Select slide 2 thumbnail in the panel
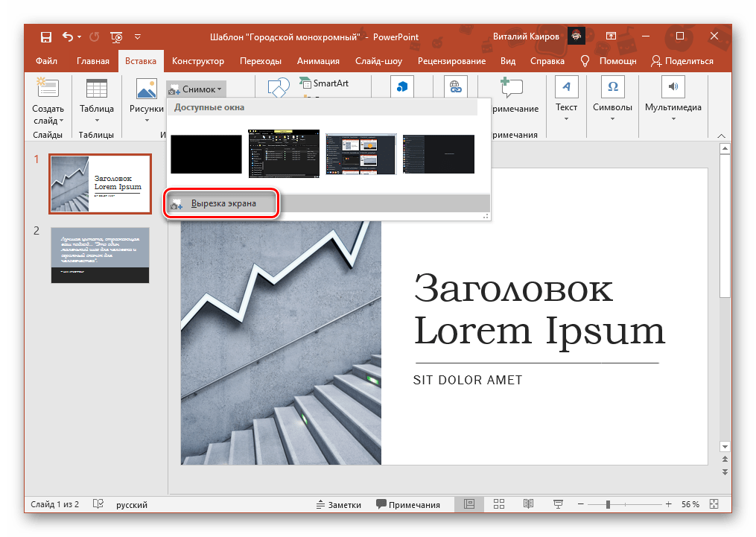The width and height of the screenshot is (756, 537). point(100,255)
